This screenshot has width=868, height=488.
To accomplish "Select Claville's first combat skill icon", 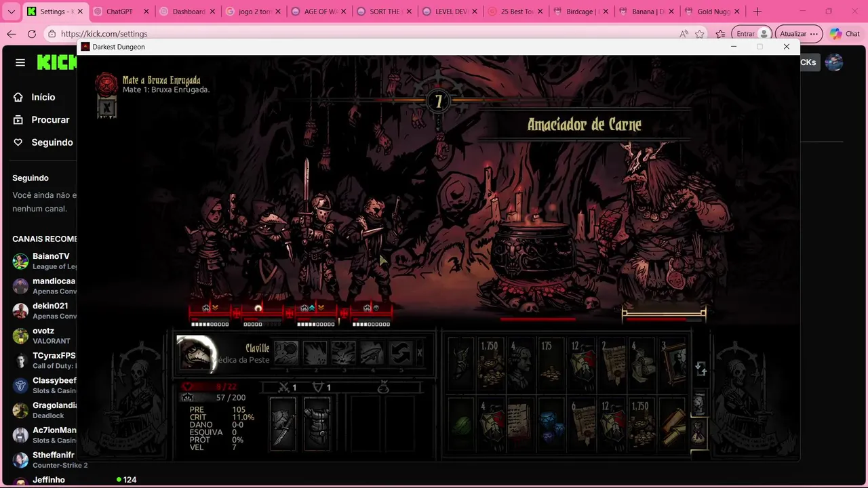I will click(x=286, y=353).
